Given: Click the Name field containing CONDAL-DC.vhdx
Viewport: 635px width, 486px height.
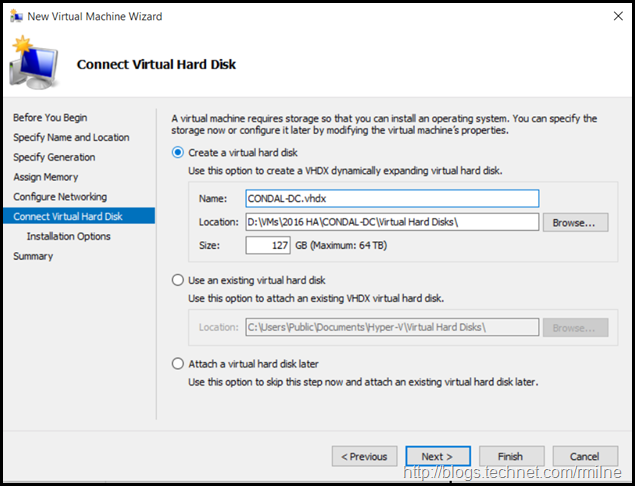Looking at the screenshot, I should (x=392, y=198).
